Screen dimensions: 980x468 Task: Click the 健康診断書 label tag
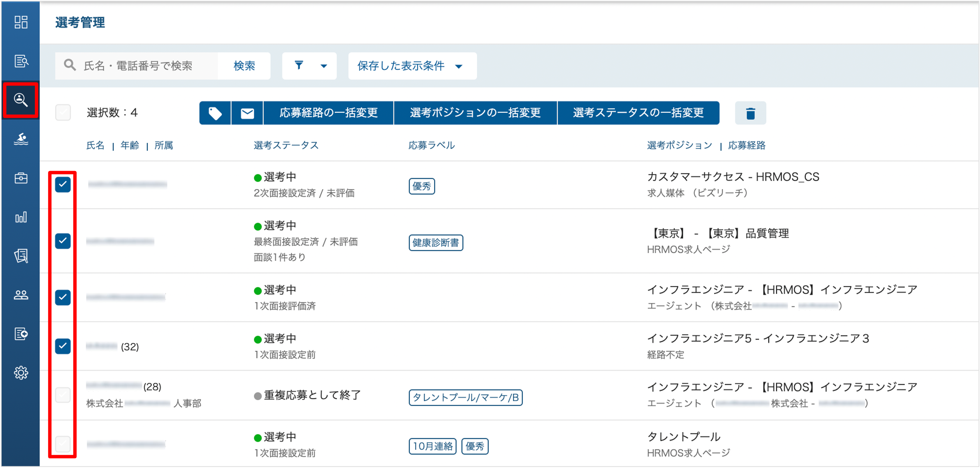[x=436, y=243]
